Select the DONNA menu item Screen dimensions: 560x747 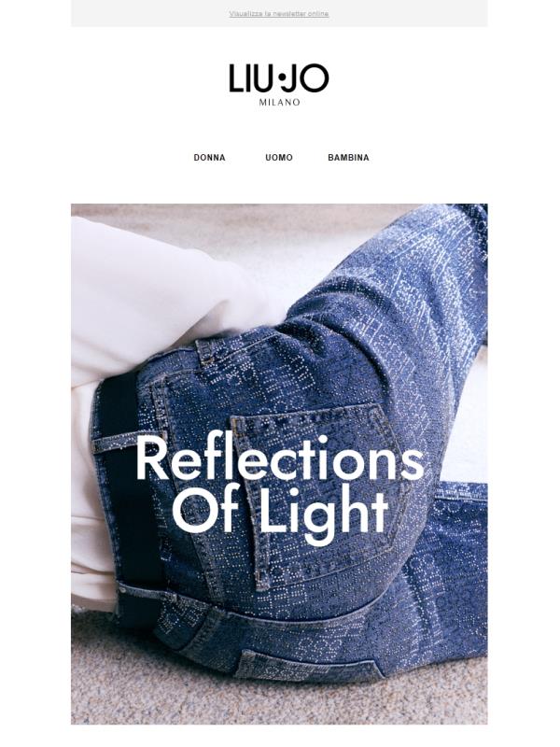[x=209, y=158]
